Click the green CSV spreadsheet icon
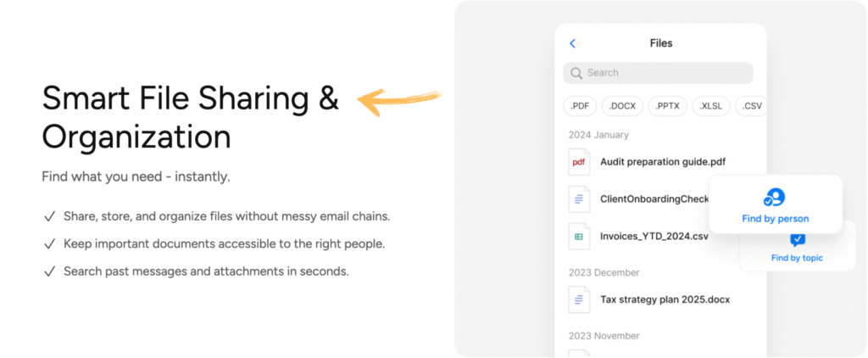 click(579, 237)
